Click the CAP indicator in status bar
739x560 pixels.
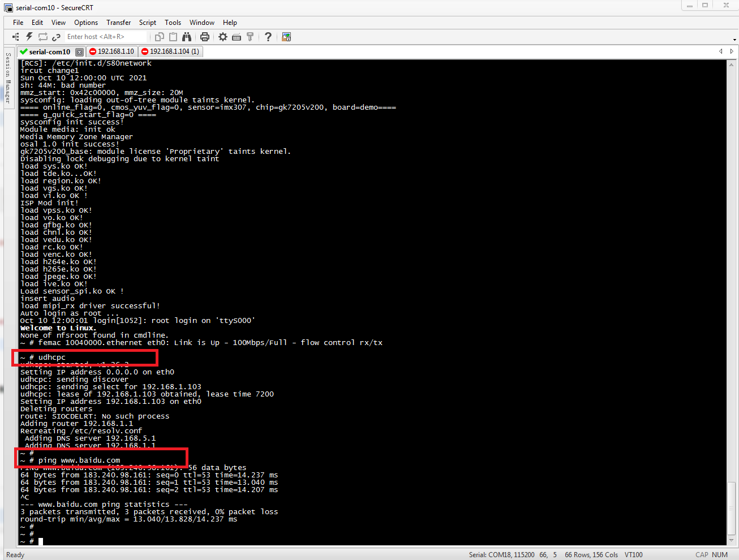(x=702, y=555)
